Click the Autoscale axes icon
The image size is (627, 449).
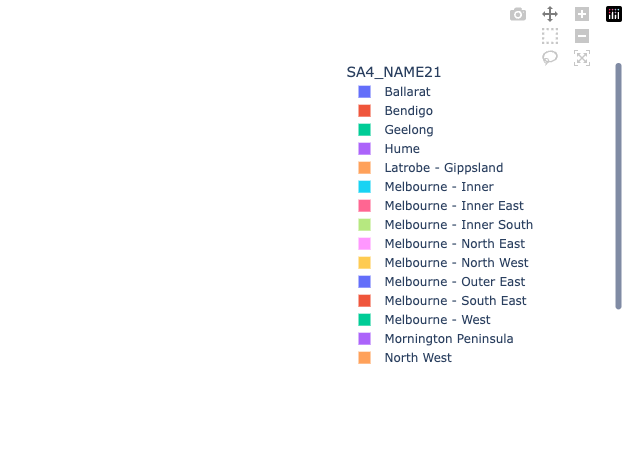point(582,58)
